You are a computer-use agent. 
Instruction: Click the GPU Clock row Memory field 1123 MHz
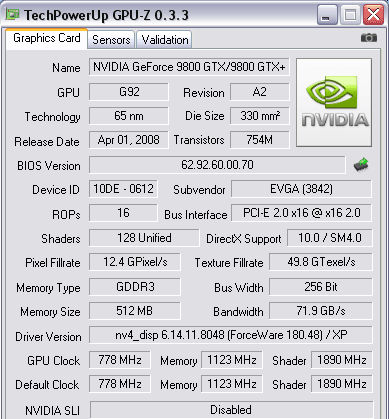click(231, 360)
